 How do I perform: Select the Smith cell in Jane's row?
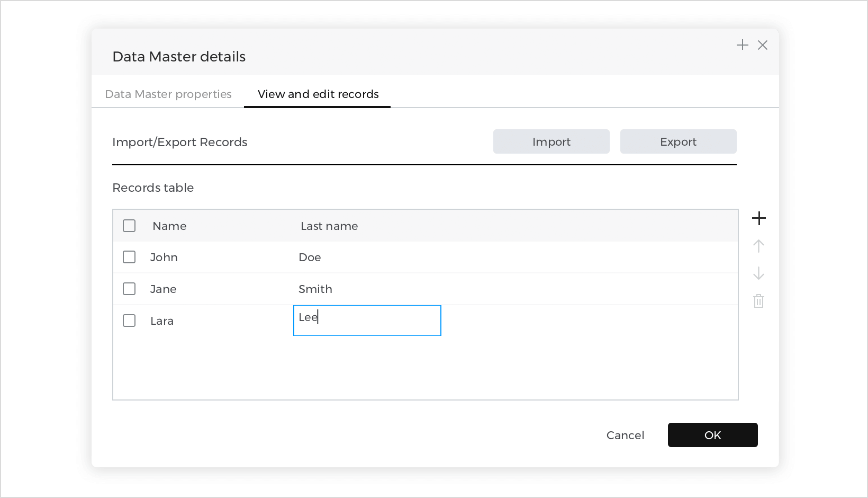(x=315, y=289)
